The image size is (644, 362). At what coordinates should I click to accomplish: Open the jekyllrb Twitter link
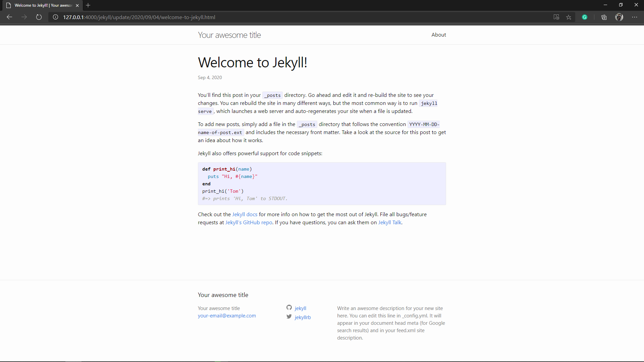[x=303, y=317]
